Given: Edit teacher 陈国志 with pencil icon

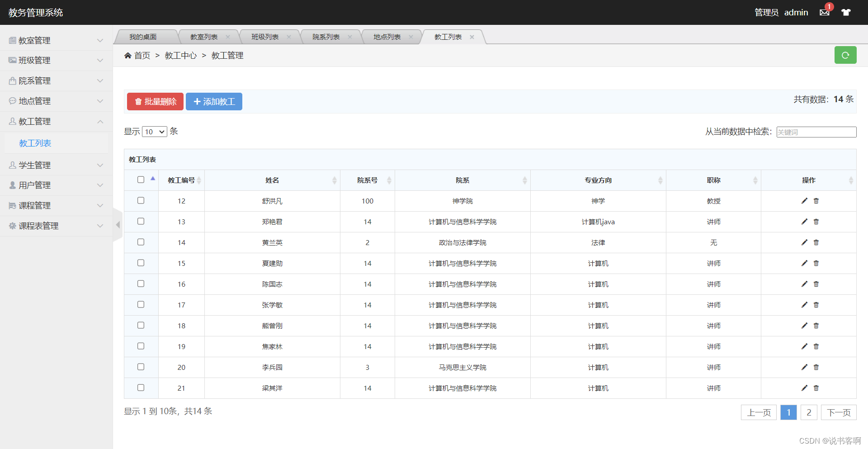Looking at the screenshot, I should (x=804, y=284).
